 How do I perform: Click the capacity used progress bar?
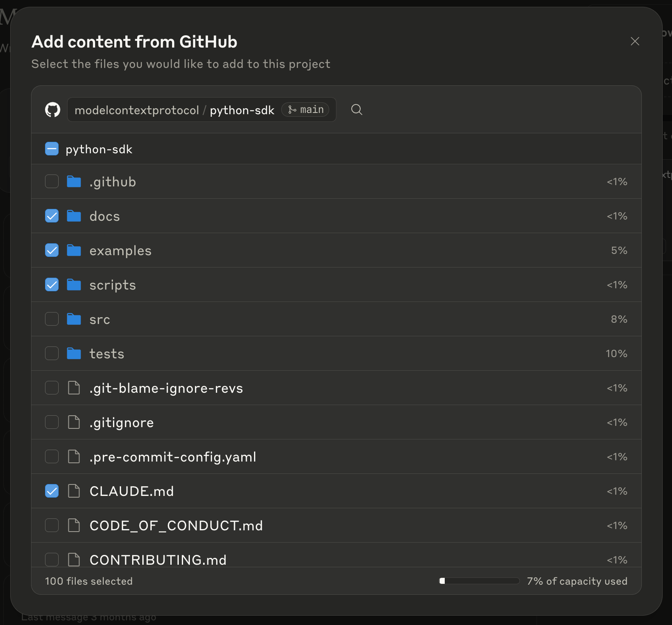[479, 581]
